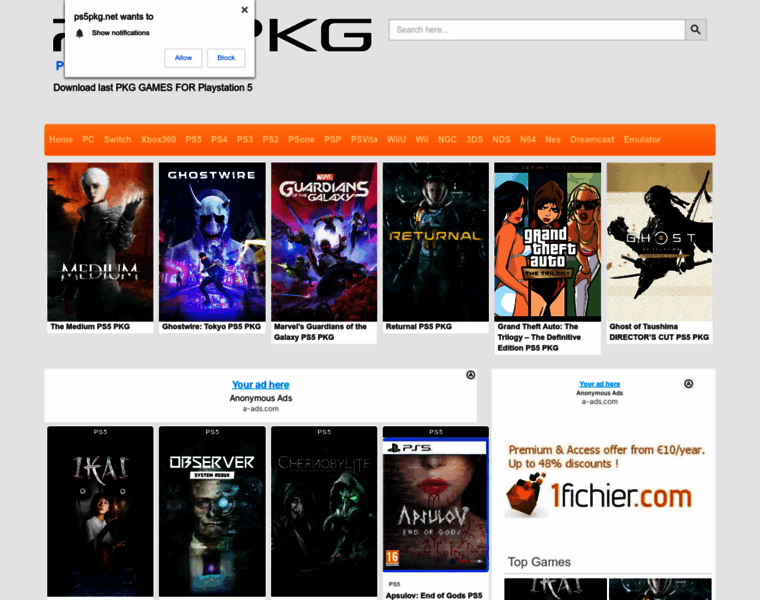760x600 pixels.
Task: Open the Returnal cover thumbnail
Action: click(436, 242)
